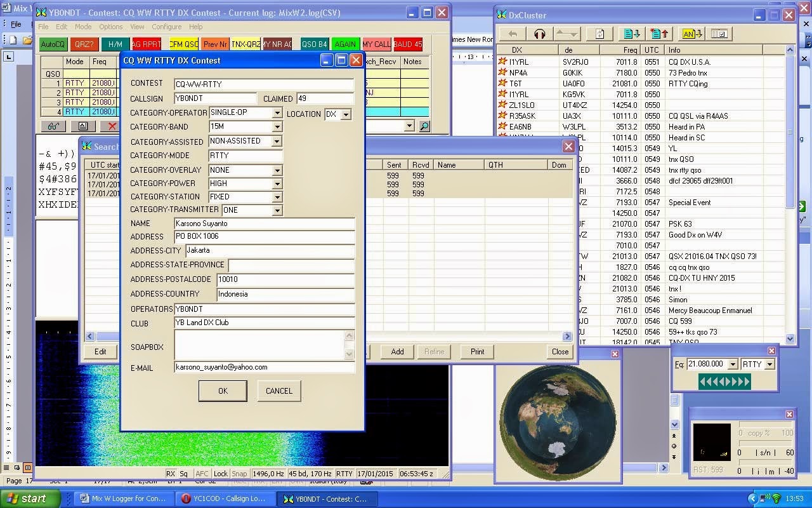Click Print in the Search window
Screen dimensions: 812x508
(478, 352)
